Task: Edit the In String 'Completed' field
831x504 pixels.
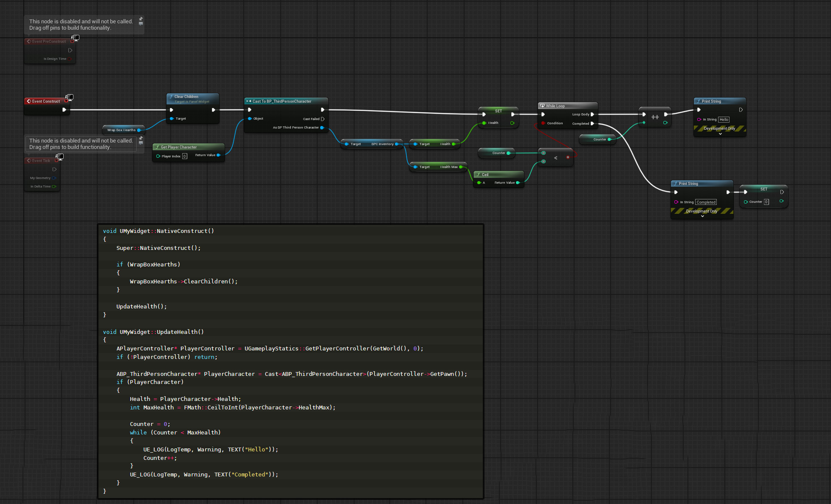Action: 706,202
